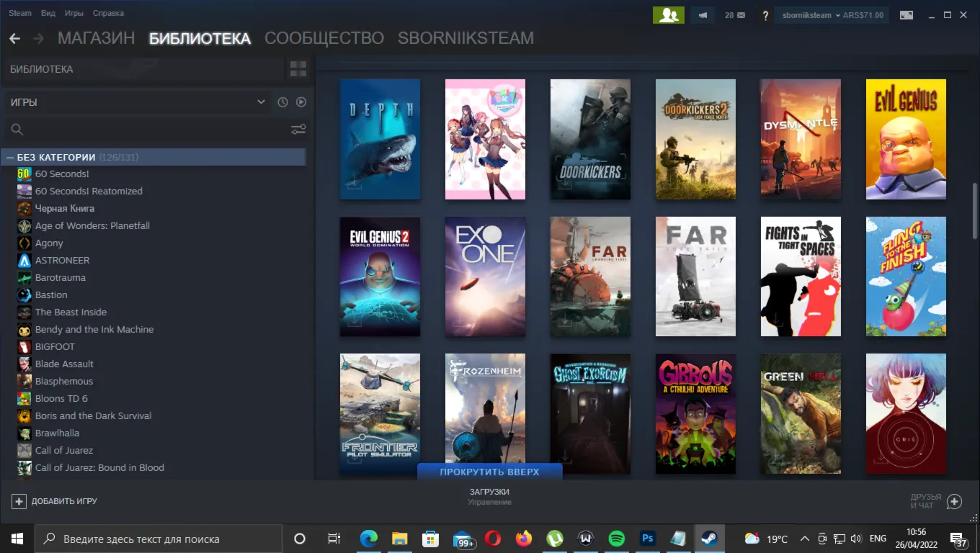This screenshot has height=553, width=980.
Task: Click the back arrow navigation
Action: [x=14, y=38]
